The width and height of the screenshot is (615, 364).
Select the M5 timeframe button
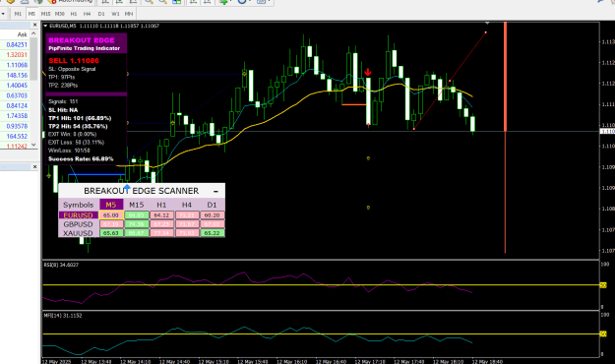[31, 14]
